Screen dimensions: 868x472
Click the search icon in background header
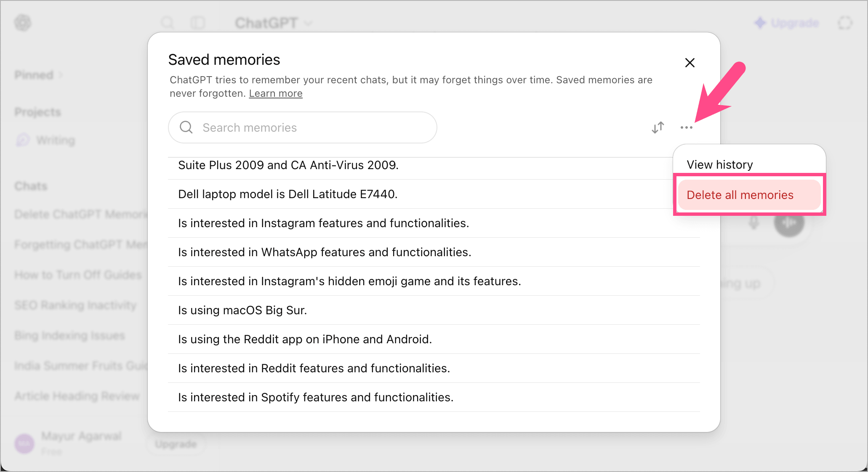pyautogui.click(x=168, y=23)
